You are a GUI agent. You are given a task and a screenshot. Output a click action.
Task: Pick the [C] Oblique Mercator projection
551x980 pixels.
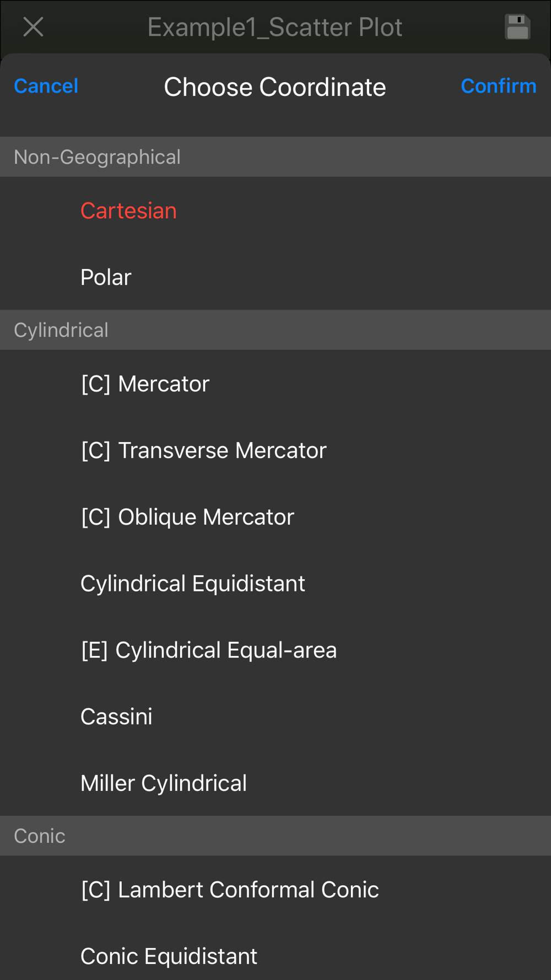pos(275,517)
